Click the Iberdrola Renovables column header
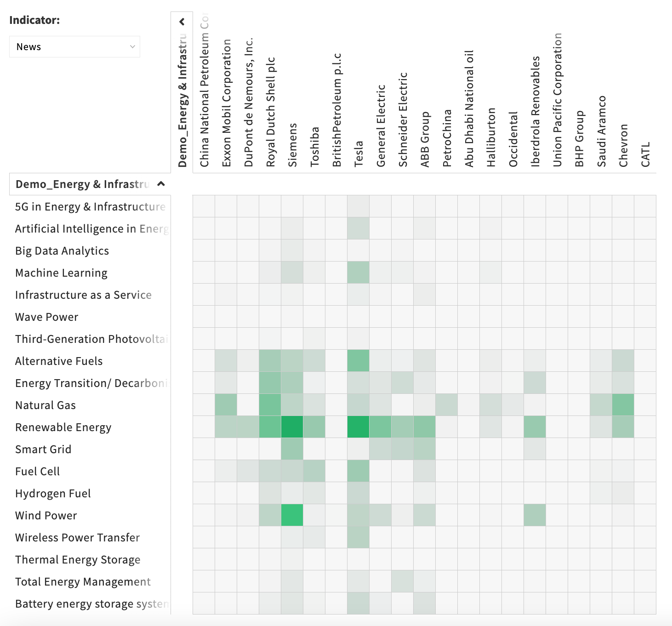The height and width of the screenshot is (626, 672). (535, 111)
